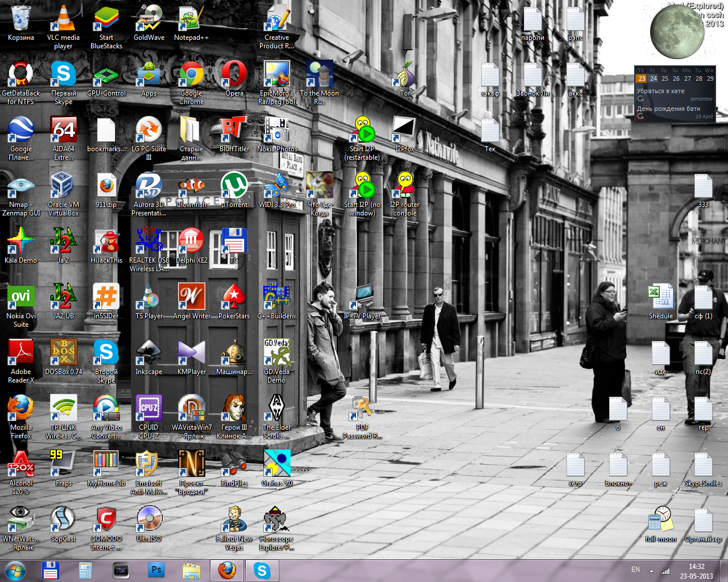Click the µTorrent desktop shortcut
Screen dimensions: 728x582
click(234, 191)
